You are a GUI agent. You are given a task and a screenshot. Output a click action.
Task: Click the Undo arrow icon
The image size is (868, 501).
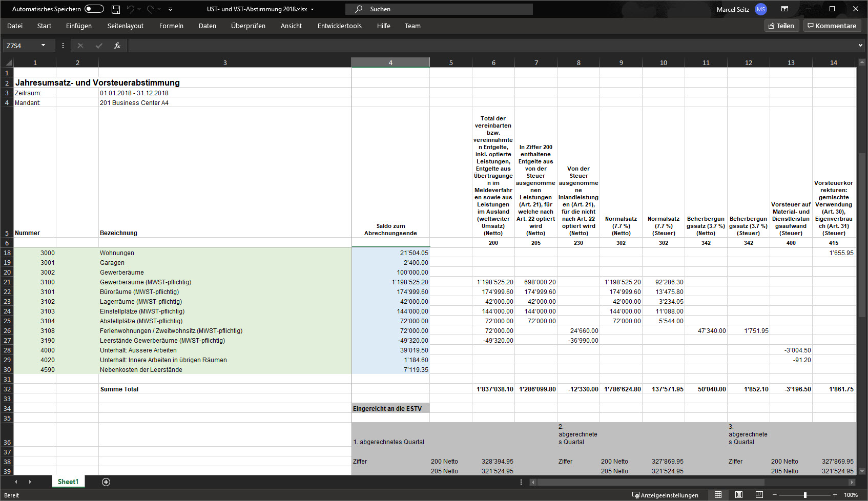pyautogui.click(x=130, y=9)
